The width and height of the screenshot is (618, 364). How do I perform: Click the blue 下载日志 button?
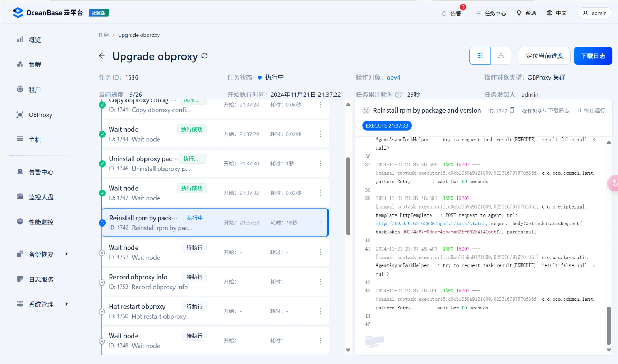point(593,56)
